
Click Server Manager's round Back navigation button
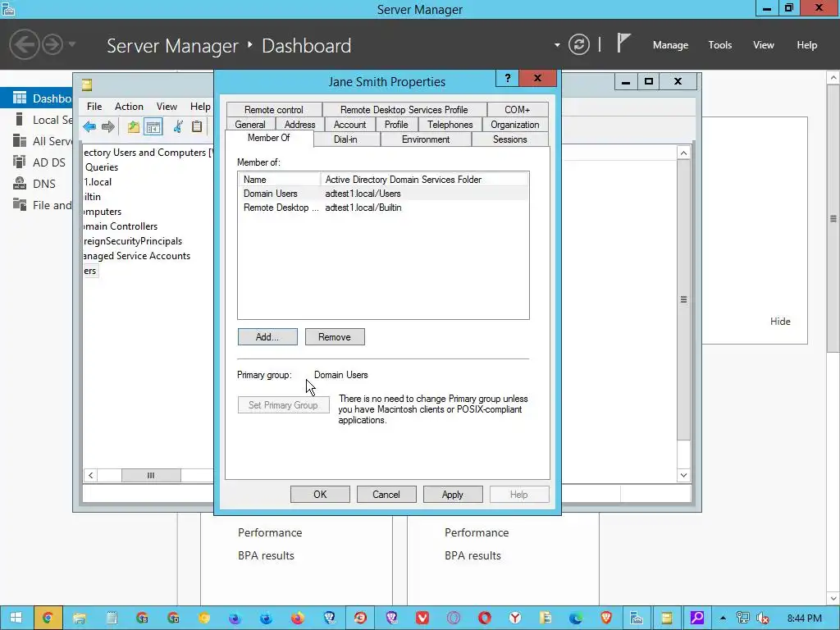[x=24, y=44]
